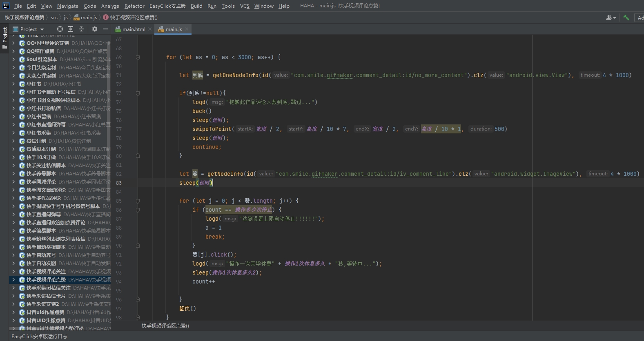
Task: Click src breadcrumb in navigation bar
Action: click(x=54, y=18)
